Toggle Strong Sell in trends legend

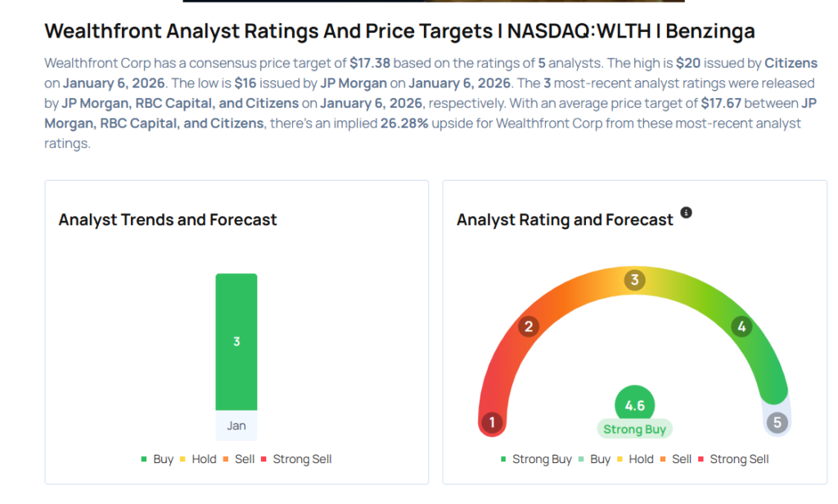(295, 459)
